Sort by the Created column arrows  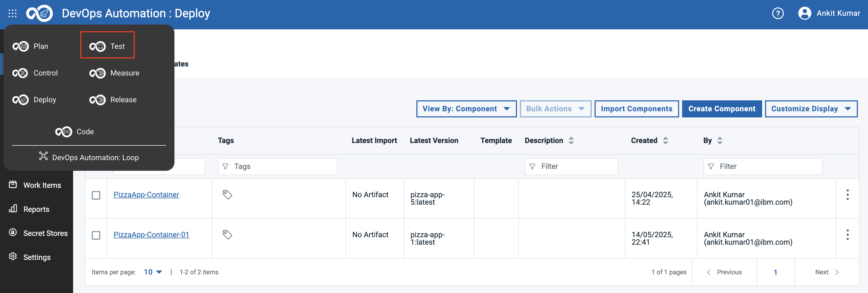pyautogui.click(x=665, y=141)
